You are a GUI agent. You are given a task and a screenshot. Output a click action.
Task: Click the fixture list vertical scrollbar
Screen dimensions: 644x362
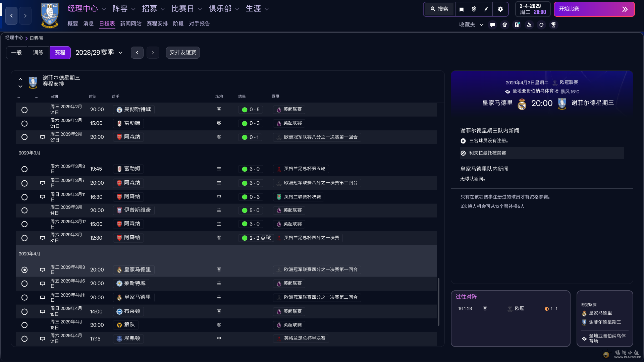click(x=438, y=302)
